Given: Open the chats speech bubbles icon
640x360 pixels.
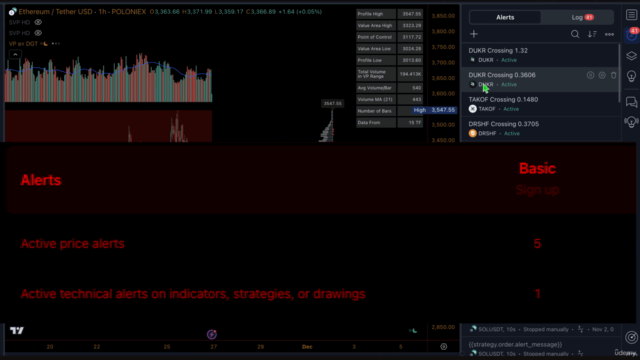Looking at the screenshot, I should (631, 102).
